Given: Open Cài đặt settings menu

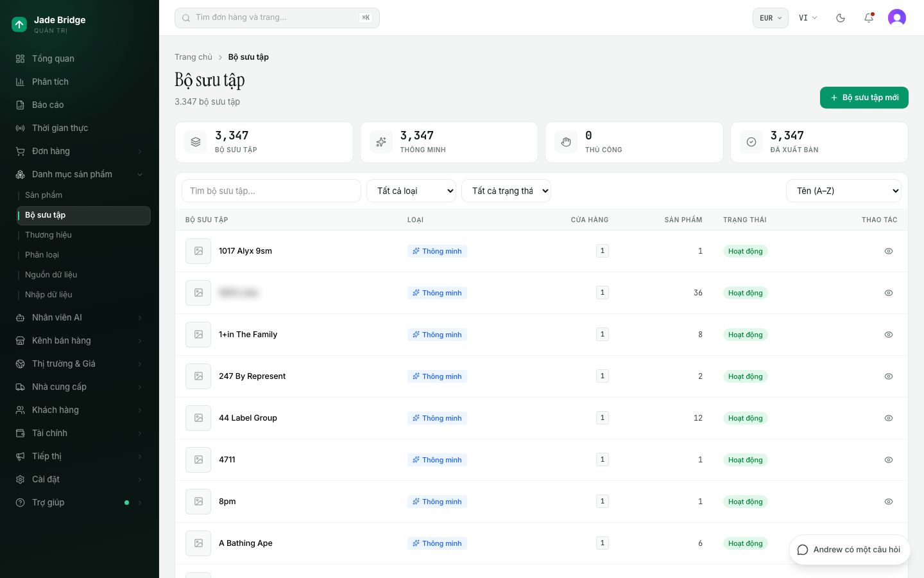Looking at the screenshot, I should click(x=80, y=479).
